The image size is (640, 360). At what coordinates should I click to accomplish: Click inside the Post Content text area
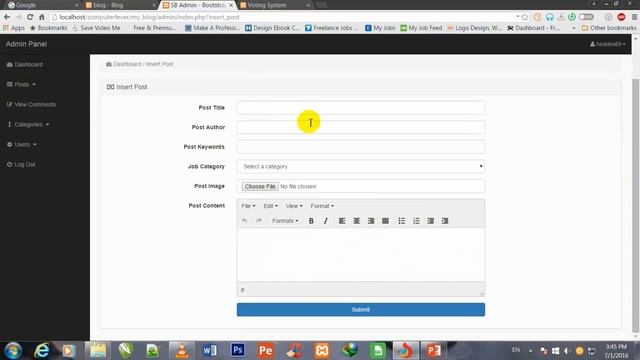pos(361,255)
